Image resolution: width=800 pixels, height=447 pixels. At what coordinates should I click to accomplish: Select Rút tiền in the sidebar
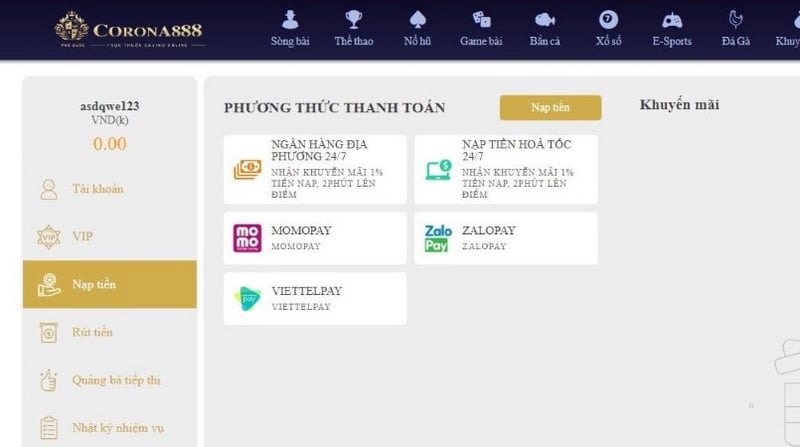(x=92, y=332)
